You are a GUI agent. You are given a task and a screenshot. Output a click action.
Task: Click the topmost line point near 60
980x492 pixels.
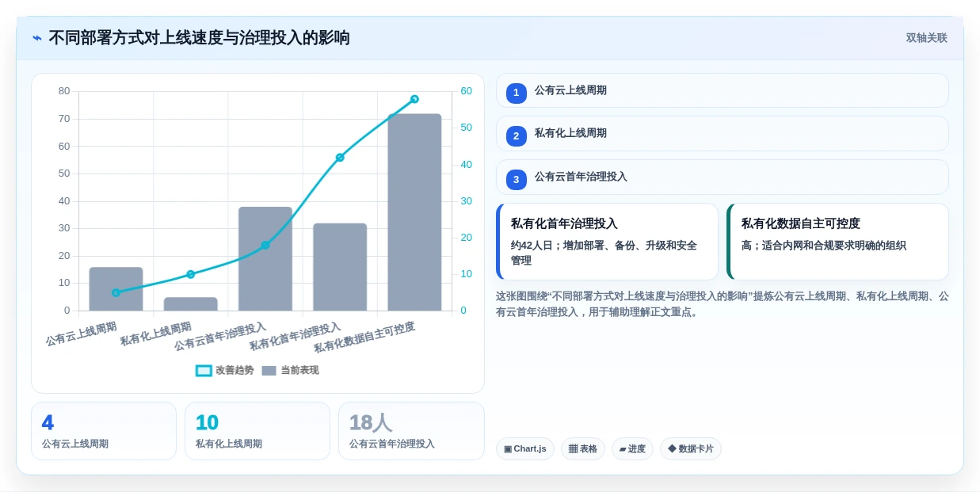click(x=414, y=99)
